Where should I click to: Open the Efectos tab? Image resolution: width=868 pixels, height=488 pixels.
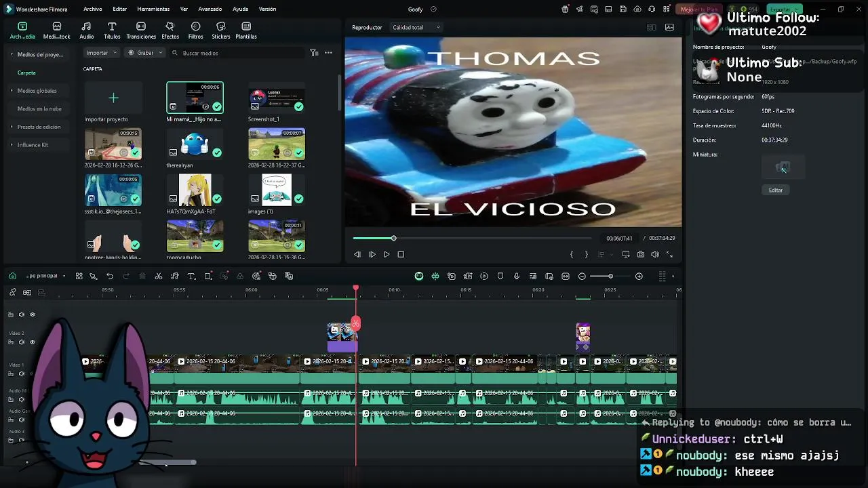170,30
